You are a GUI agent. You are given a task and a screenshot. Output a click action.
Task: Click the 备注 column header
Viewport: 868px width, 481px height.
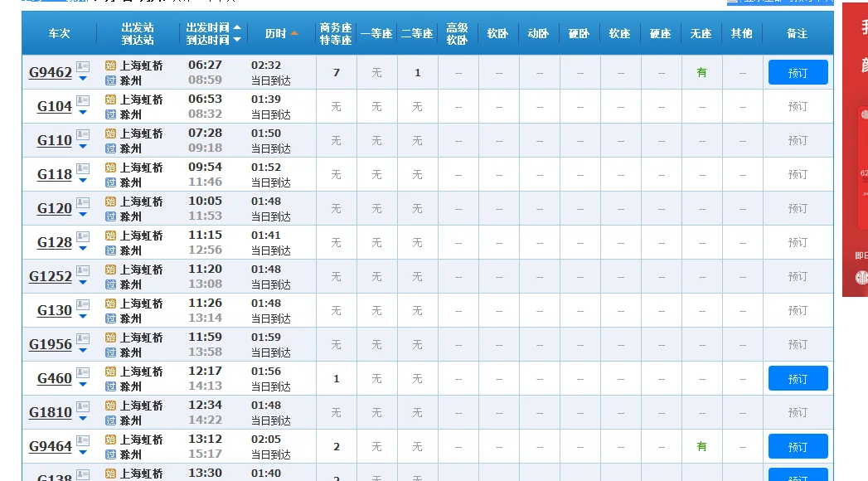[x=798, y=32]
